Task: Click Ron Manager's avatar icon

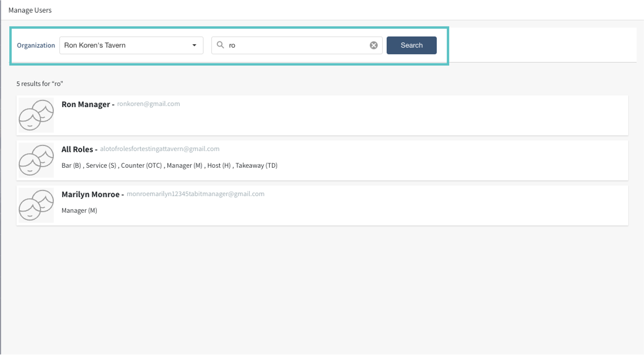Action: [36, 115]
